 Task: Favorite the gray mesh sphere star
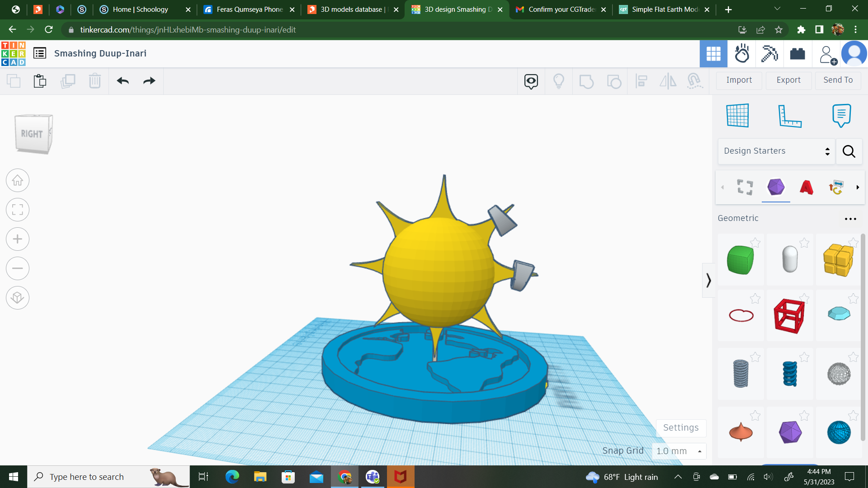[853, 357]
